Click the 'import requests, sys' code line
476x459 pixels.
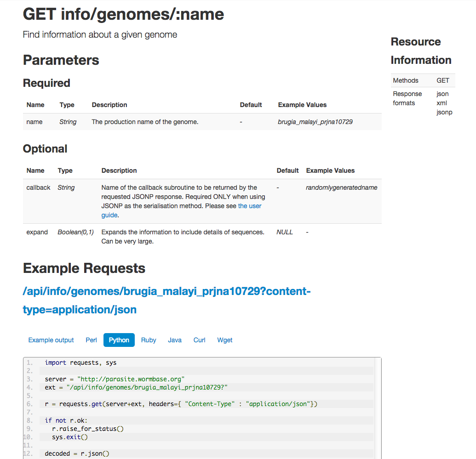[80, 363]
